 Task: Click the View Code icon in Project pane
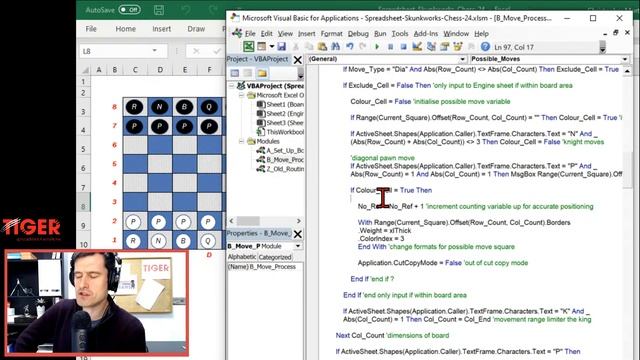235,73
